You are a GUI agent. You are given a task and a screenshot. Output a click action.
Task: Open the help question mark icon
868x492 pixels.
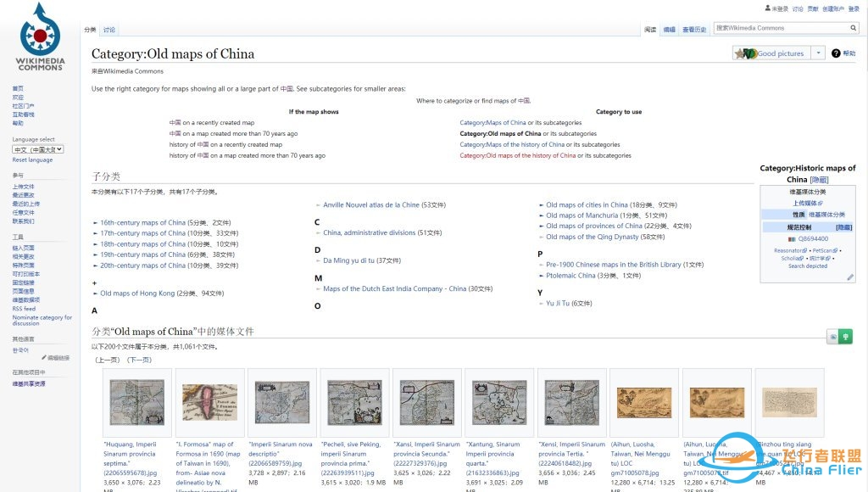tap(836, 53)
